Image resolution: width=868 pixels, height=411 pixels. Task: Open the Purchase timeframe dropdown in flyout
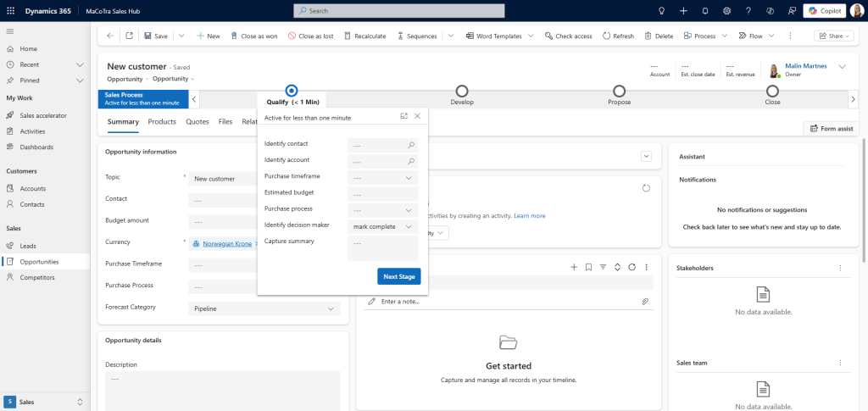pyautogui.click(x=383, y=177)
